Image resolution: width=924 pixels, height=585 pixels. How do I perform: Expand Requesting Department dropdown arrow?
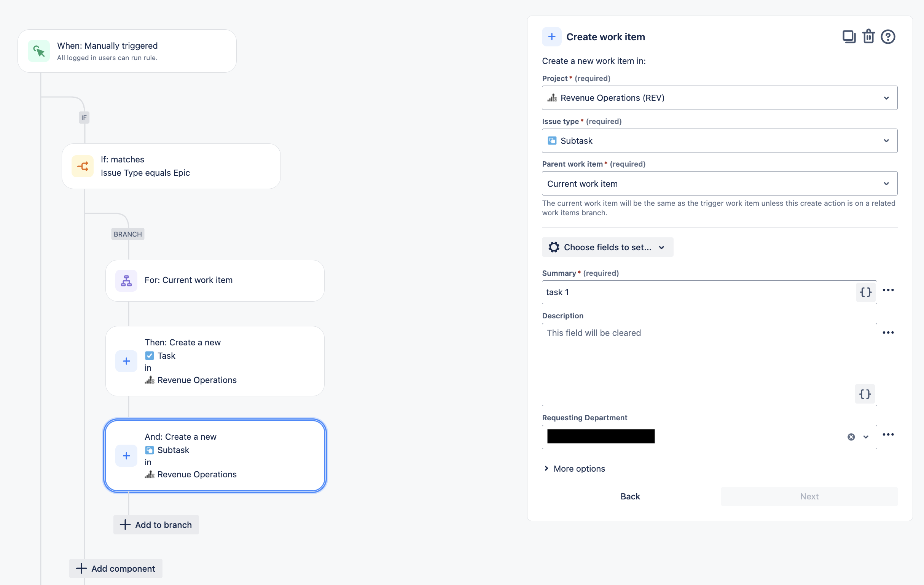[866, 437]
